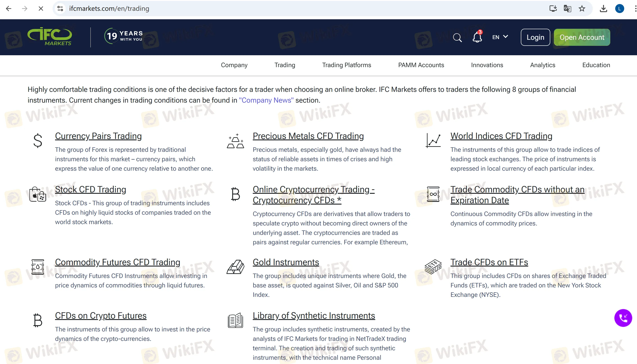This screenshot has height=364, width=637.
Task: Click the infinity barrel Commodity CFDs icon
Action: pos(433,194)
